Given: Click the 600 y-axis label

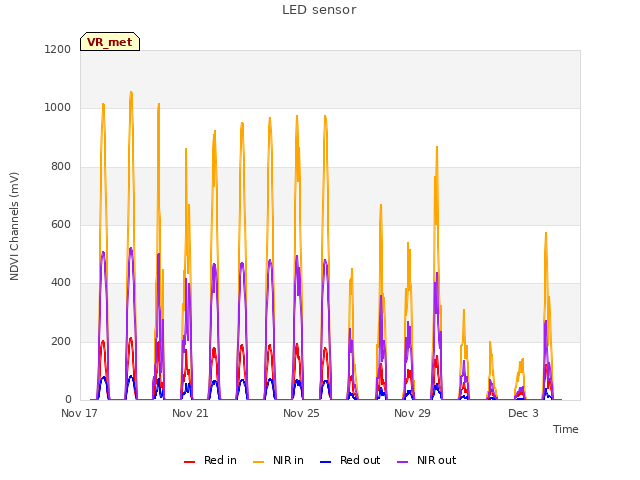Looking at the screenshot, I should click(x=61, y=224).
